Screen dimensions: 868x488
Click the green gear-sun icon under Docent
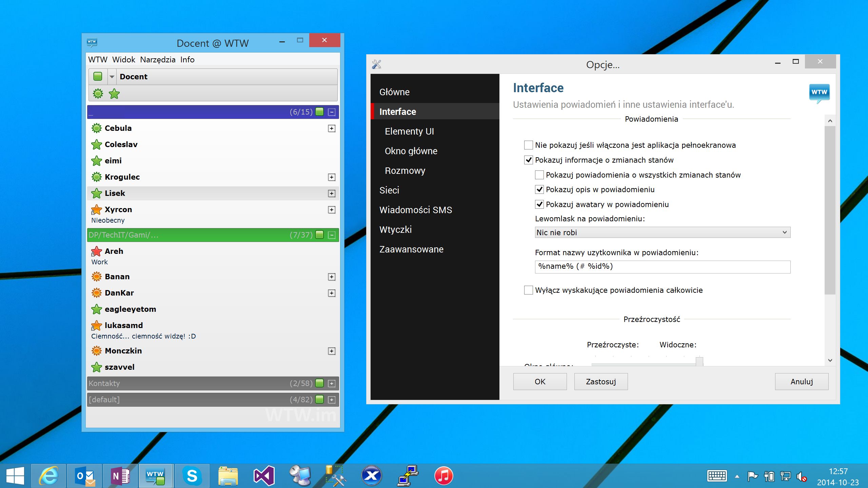(98, 94)
